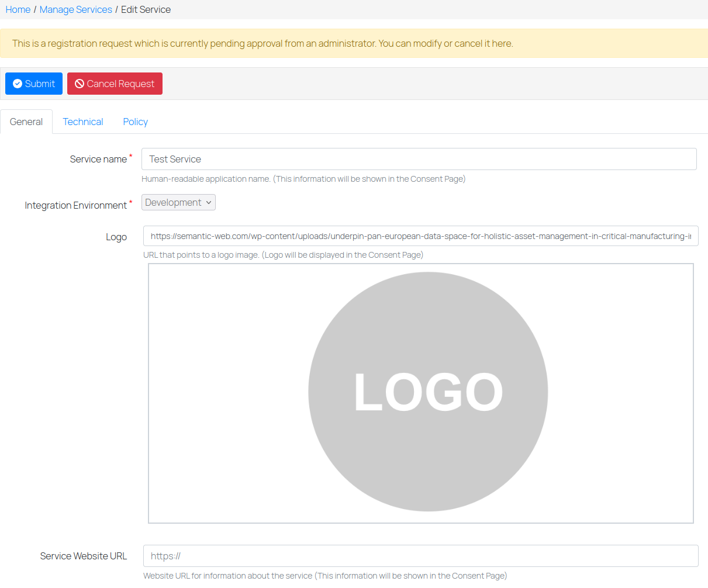Image resolution: width=708 pixels, height=588 pixels.
Task: Select the General tab
Action: pyautogui.click(x=26, y=122)
